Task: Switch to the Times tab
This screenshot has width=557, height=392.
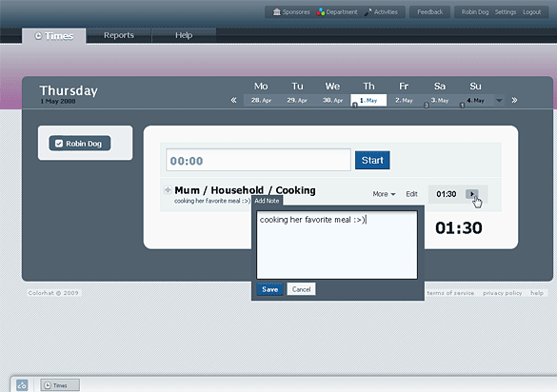Action: tap(54, 36)
